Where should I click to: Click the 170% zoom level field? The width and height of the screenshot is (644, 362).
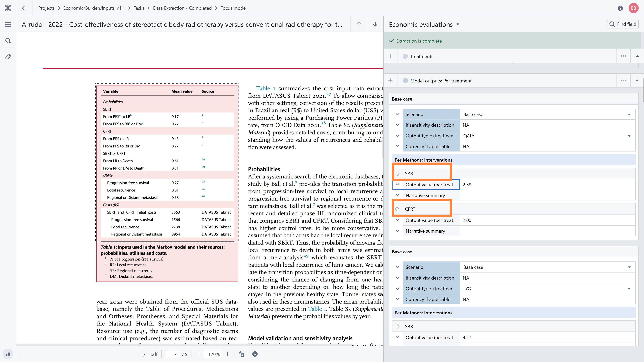pyautogui.click(x=213, y=354)
